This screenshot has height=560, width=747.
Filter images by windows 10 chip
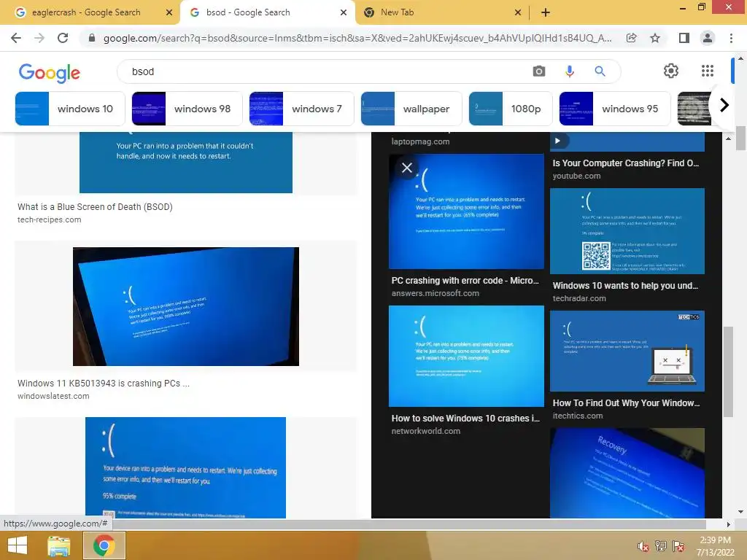click(70, 109)
